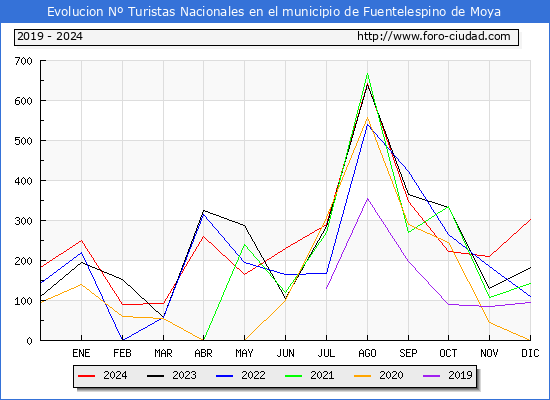Image resolution: width=550 pixels, height=400 pixels.
Task: Click the 200 y-axis value
Action: (x=24, y=261)
